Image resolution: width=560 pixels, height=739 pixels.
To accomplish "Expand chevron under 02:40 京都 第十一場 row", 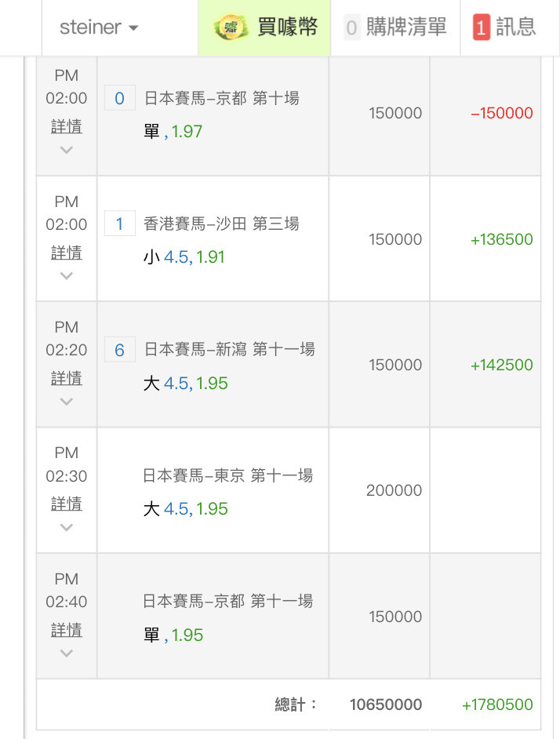I will pyautogui.click(x=67, y=653).
